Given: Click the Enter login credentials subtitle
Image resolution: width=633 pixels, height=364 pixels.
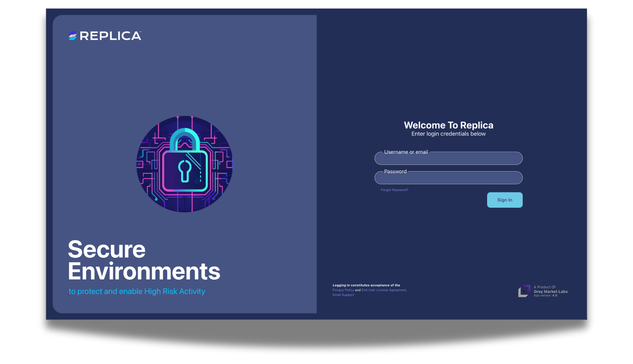Looking at the screenshot, I should [x=448, y=134].
